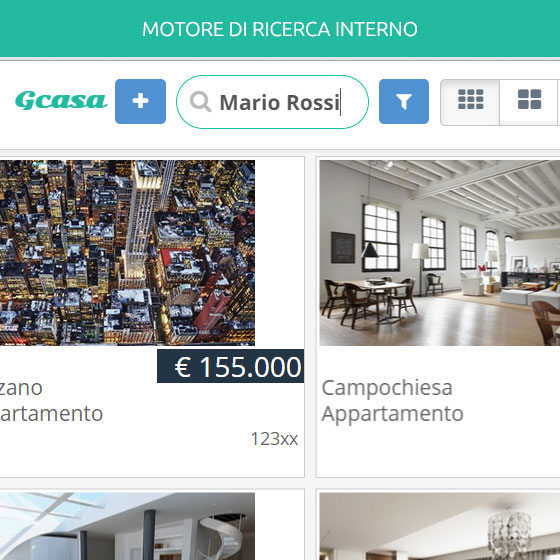Open the city skyline property photo
The height and width of the screenshot is (560, 560).
(127, 253)
